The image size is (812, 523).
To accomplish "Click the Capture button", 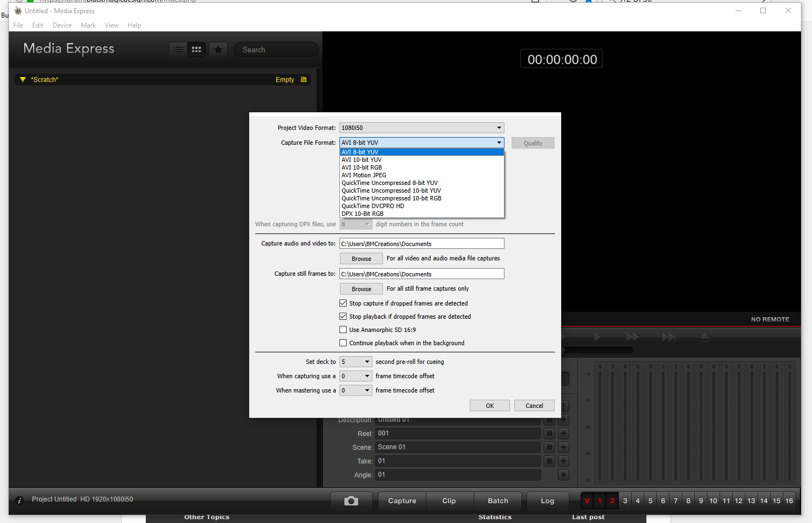I will point(402,501).
